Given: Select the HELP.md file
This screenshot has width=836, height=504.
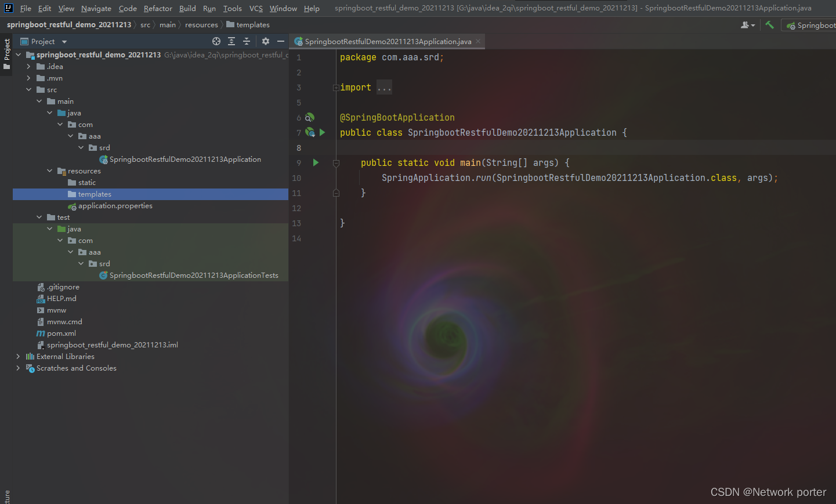Looking at the screenshot, I should pos(56,298).
